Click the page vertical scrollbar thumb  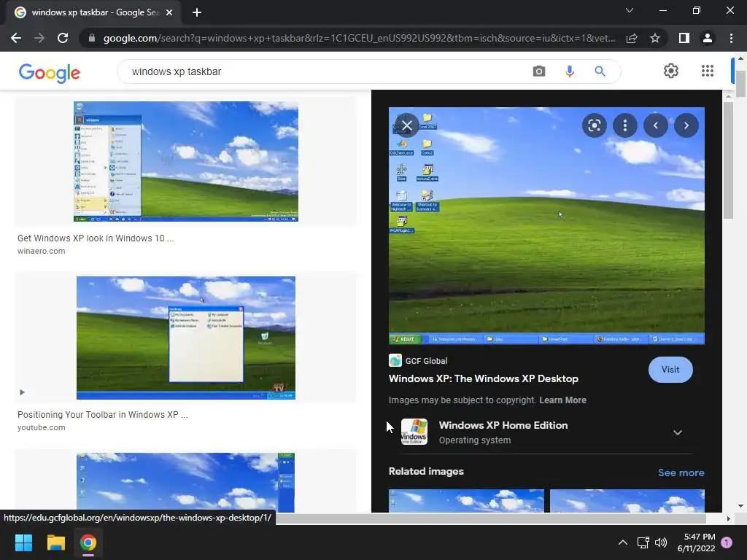point(741,84)
